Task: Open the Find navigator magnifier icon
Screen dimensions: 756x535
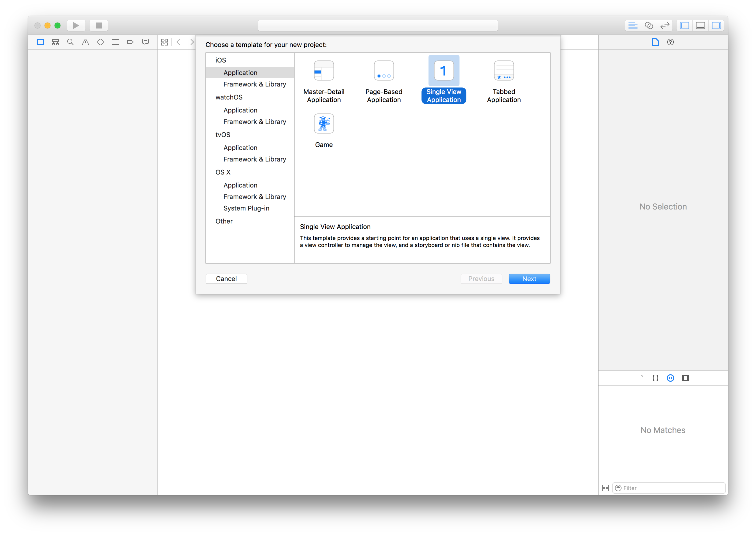Action: (70, 42)
